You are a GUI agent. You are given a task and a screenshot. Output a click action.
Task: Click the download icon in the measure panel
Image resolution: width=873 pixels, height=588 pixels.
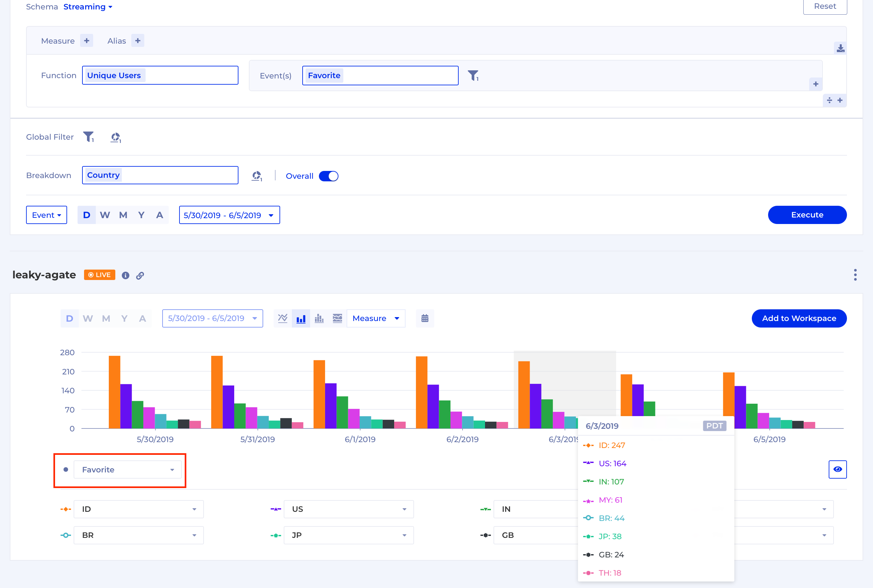pos(840,49)
